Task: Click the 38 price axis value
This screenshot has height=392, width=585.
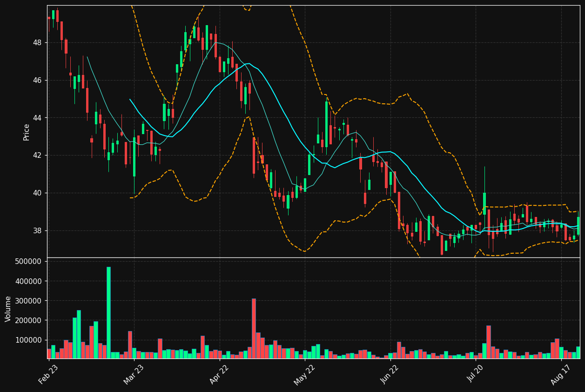Action: point(37,231)
